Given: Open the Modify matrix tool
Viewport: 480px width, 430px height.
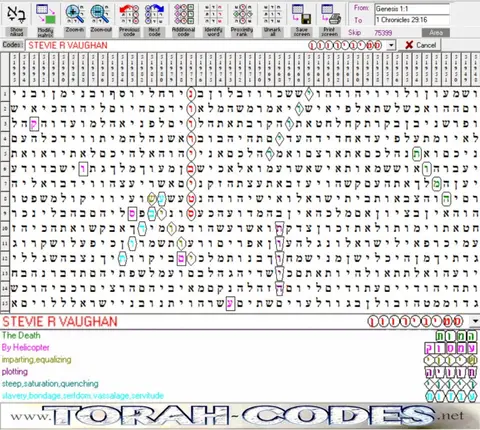Looking at the screenshot, I should click(45, 14).
